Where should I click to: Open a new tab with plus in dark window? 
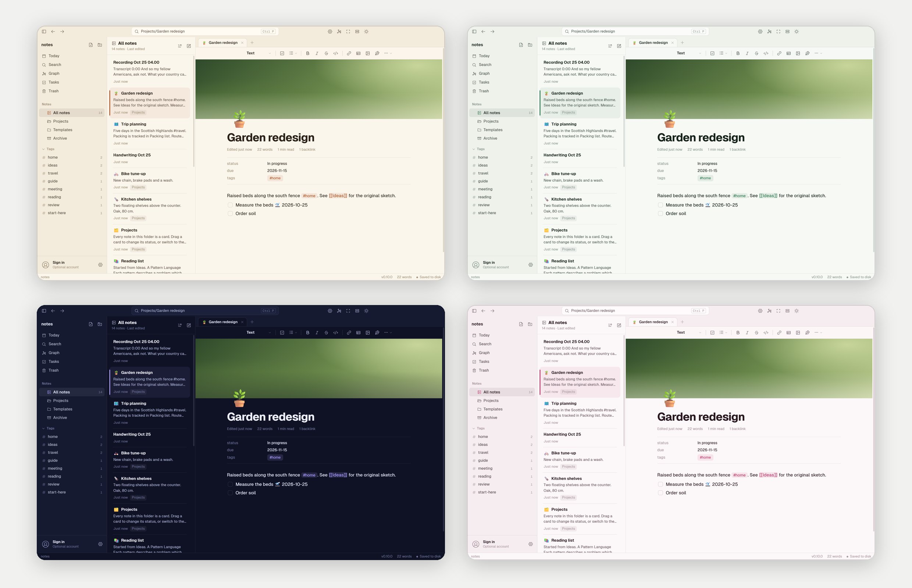click(x=252, y=322)
